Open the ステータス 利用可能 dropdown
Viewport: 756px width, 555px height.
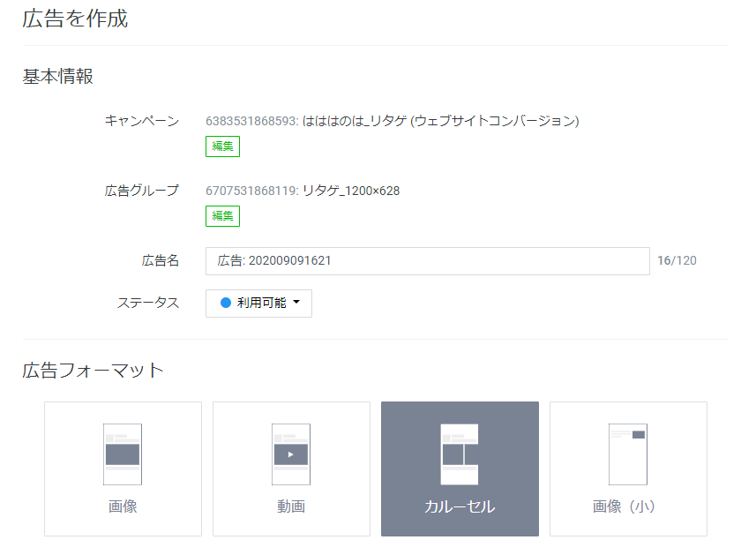click(x=259, y=304)
